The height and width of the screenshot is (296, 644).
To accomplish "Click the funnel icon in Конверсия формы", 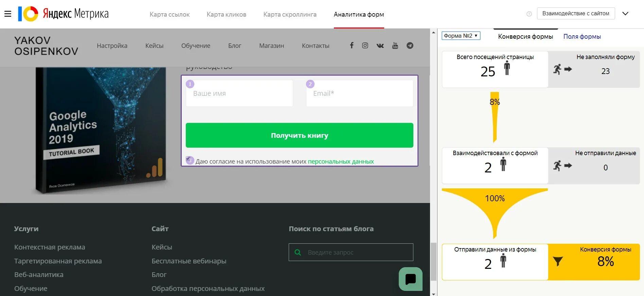I will [558, 261].
